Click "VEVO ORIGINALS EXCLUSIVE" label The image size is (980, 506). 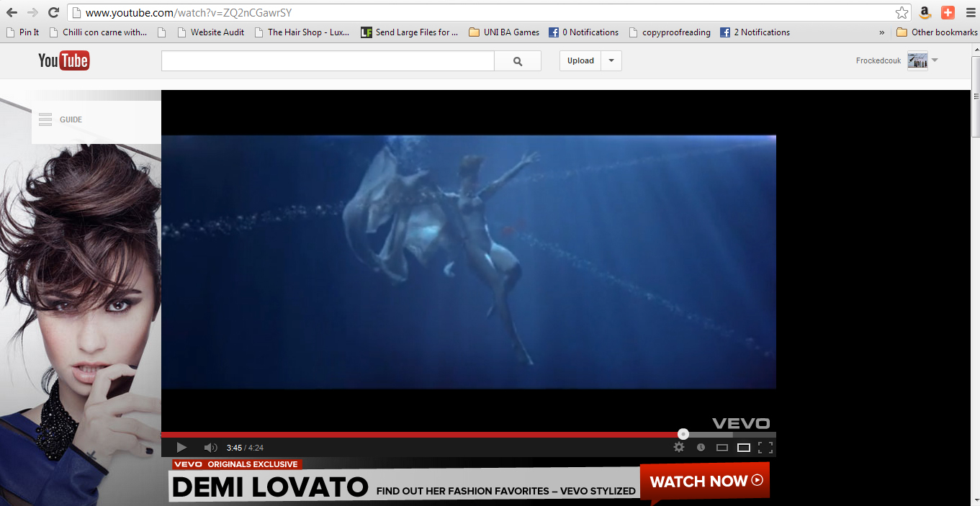pyautogui.click(x=236, y=464)
